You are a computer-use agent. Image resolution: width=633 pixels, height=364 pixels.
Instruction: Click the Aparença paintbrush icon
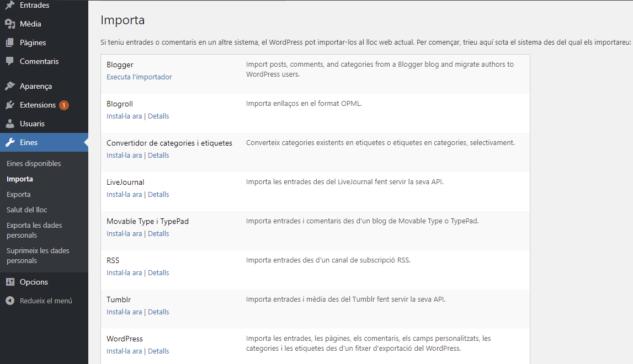point(10,86)
